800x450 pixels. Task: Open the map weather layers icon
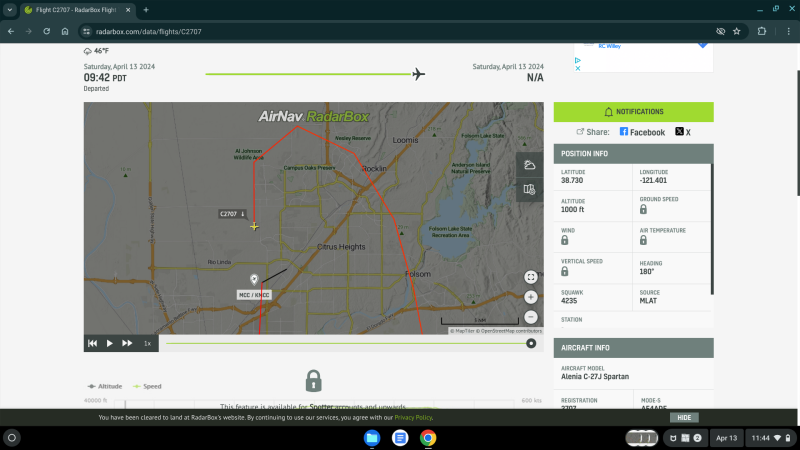(530, 165)
